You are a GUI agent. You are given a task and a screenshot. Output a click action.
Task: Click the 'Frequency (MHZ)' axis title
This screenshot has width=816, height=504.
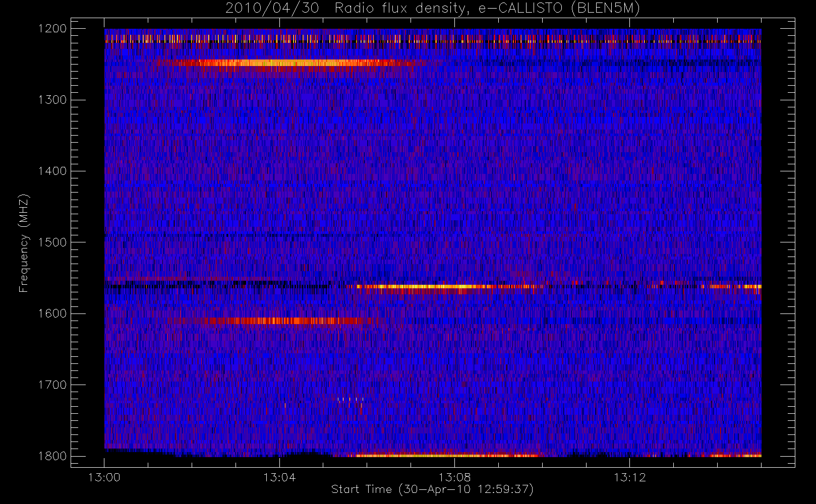point(24,243)
